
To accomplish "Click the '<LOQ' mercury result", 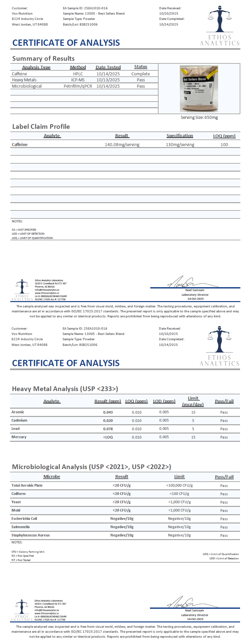I will [108, 437].
